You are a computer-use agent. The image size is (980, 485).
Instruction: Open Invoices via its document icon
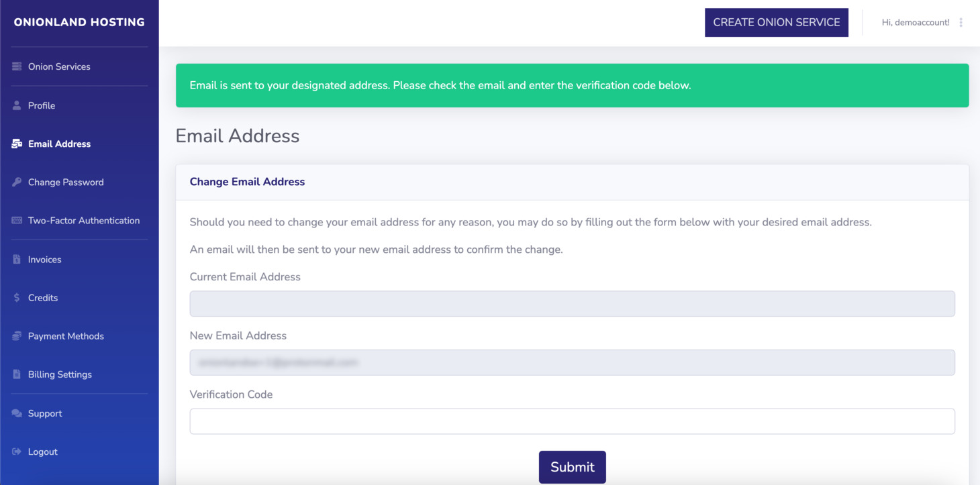[15, 259]
